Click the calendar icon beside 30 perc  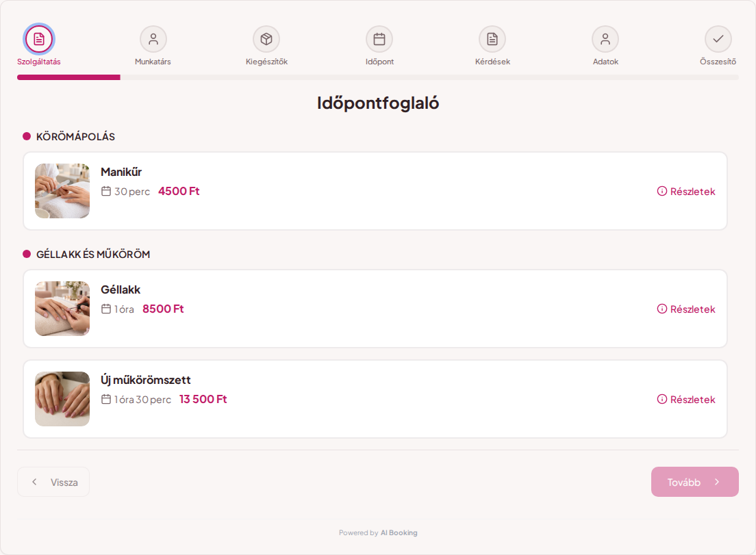(x=106, y=191)
